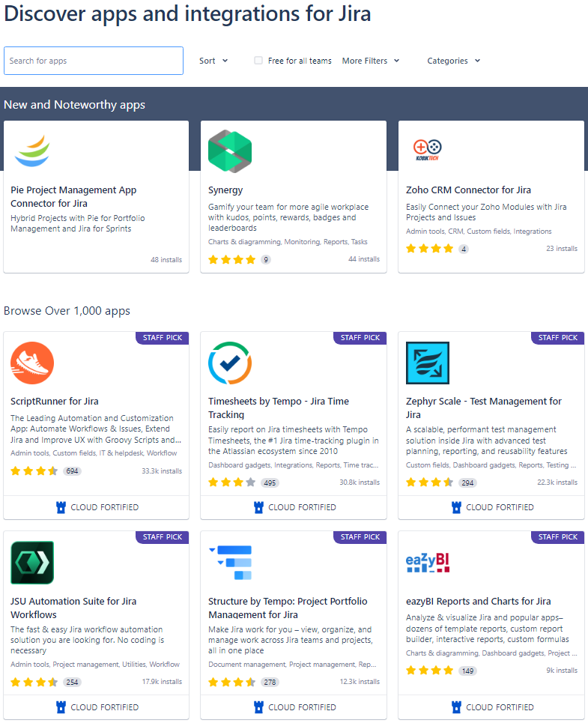Click the star rating of JSU Automation Suite
The height and width of the screenshot is (723, 588).
[34, 682]
